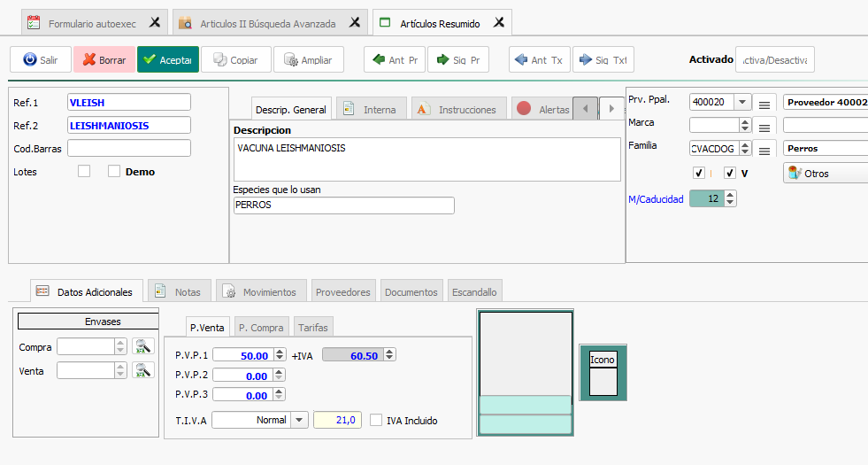
Task: Click into the Ref.2 field LEISHMANIOSIS
Action: pyautogui.click(x=129, y=125)
